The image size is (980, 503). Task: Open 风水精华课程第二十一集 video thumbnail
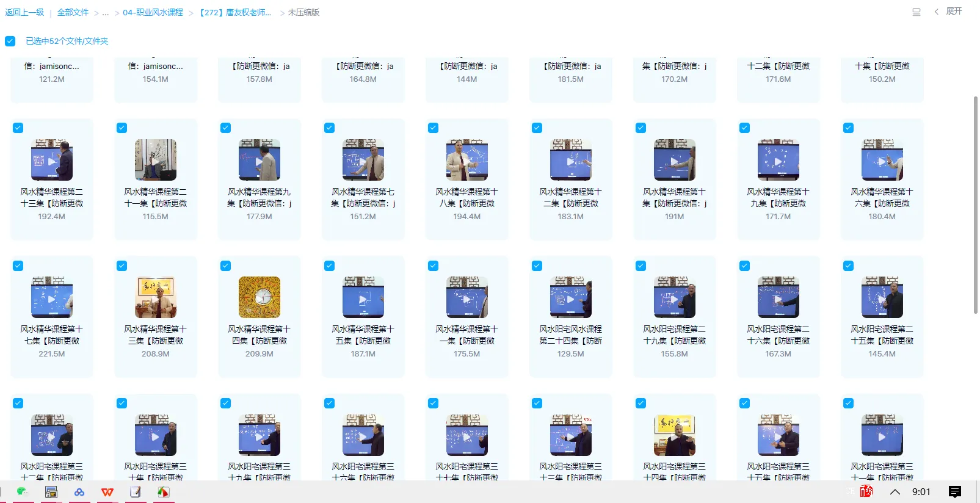click(x=156, y=160)
